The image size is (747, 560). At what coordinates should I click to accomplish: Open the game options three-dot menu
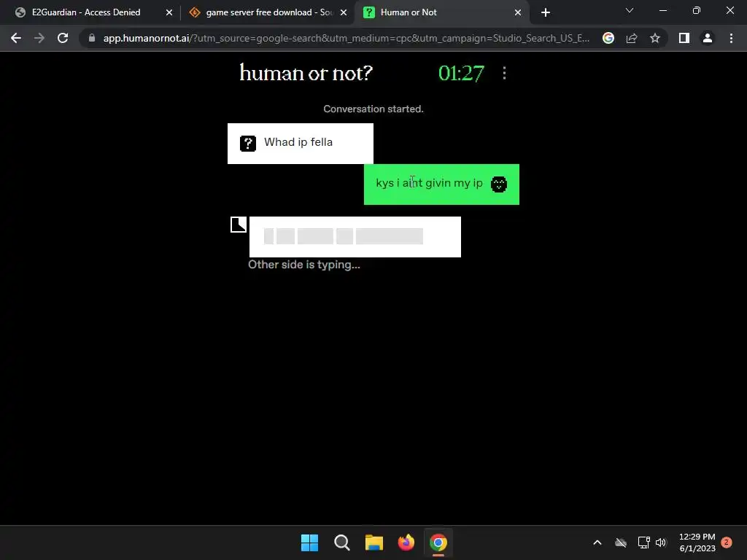coord(504,73)
